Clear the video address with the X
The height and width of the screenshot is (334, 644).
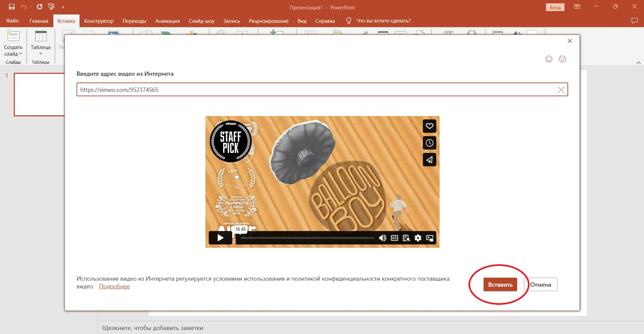[561, 90]
